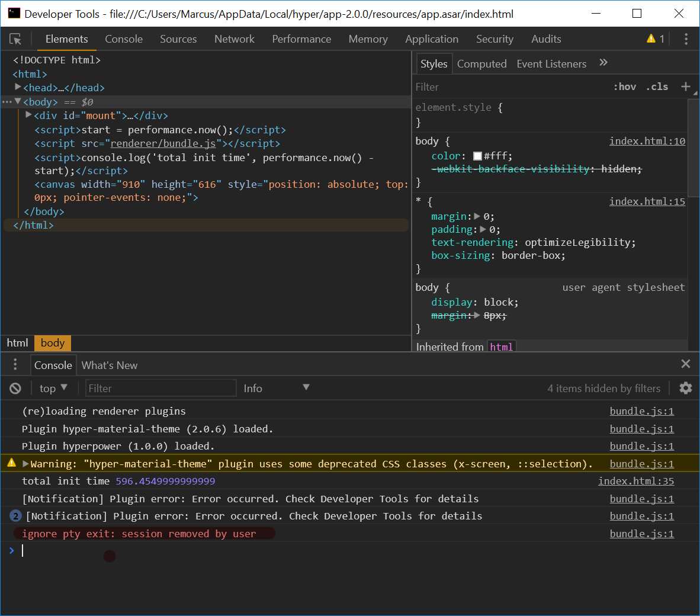Toggle the :hov element state panel

625,86
